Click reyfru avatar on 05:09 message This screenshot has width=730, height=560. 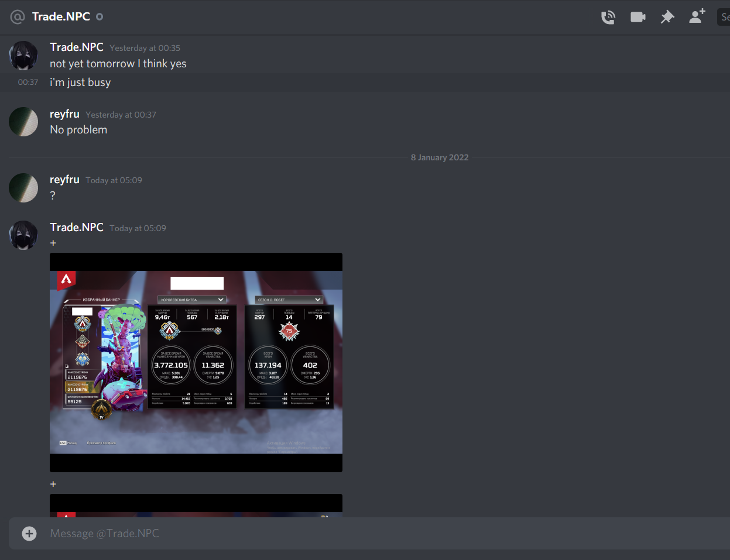pos(23,187)
